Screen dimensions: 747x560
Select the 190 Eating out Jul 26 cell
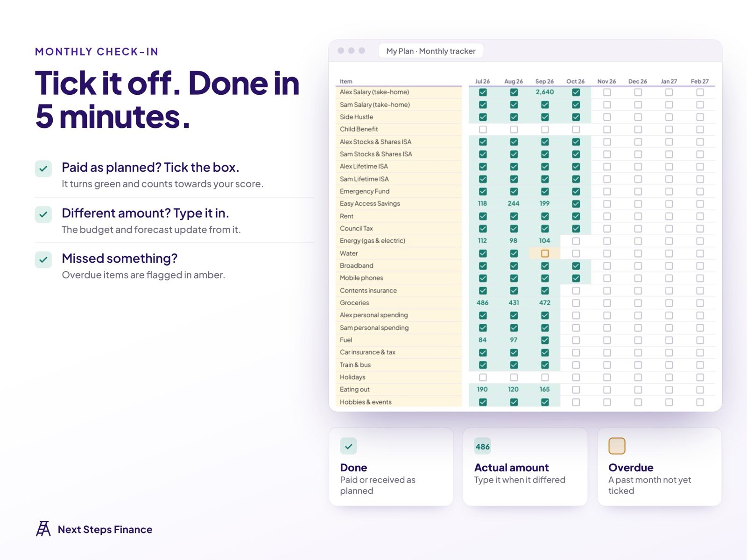coord(483,389)
